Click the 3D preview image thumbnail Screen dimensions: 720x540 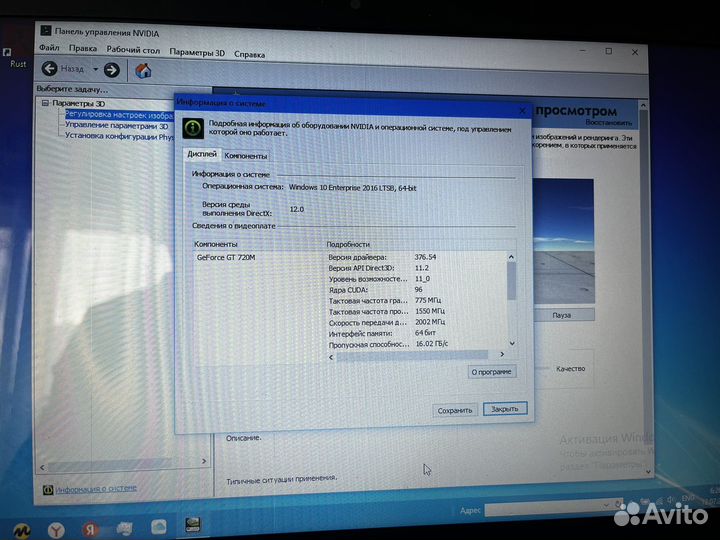click(563, 242)
